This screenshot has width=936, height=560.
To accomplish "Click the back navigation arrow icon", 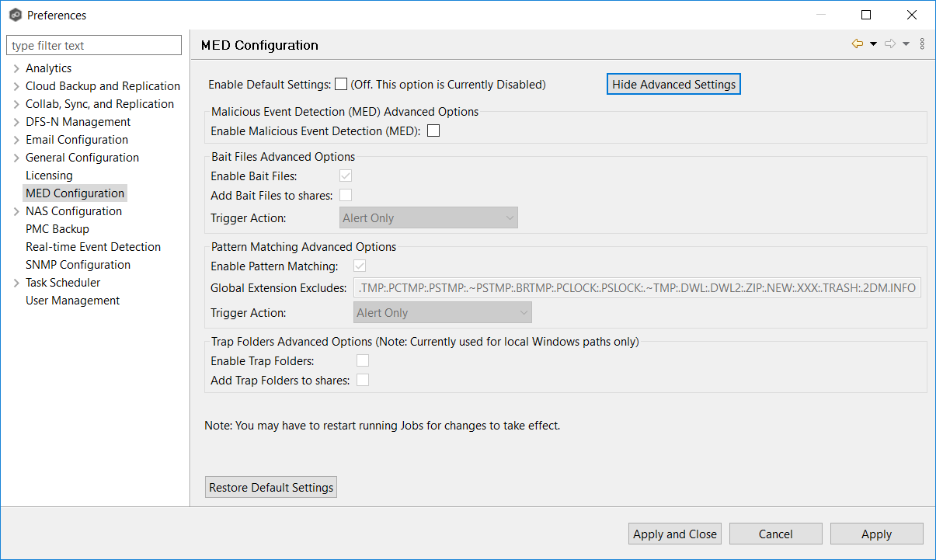I will click(x=857, y=44).
